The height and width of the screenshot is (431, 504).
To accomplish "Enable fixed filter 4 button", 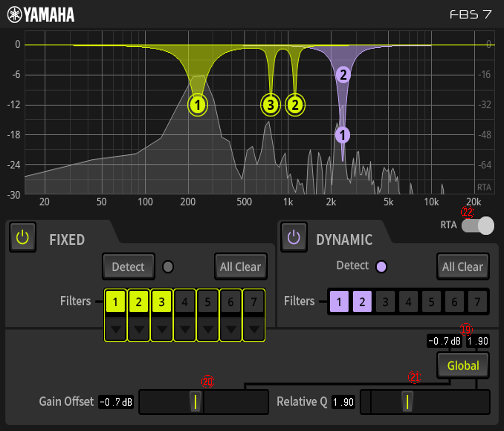I will coord(185,302).
